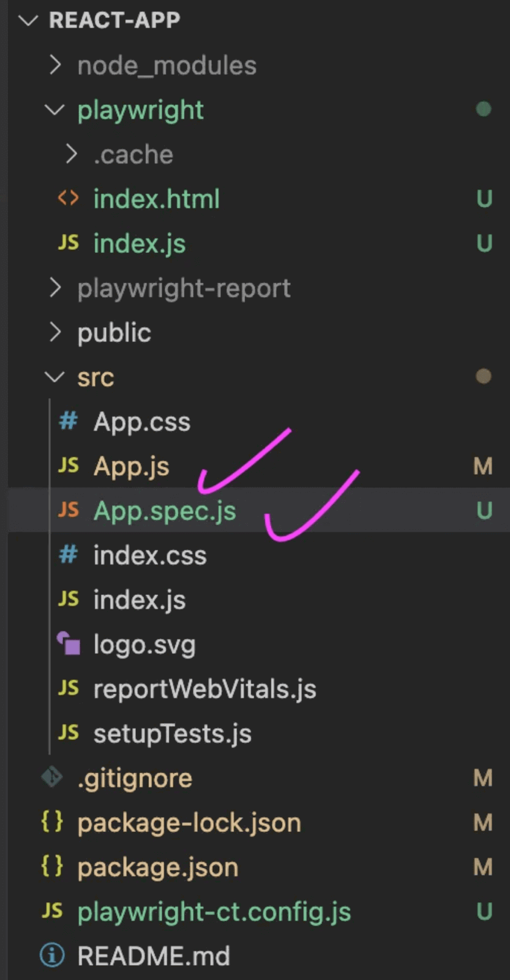The image size is (510, 980).
Task: Expand the node_modules folder chevron
Action: (55, 65)
